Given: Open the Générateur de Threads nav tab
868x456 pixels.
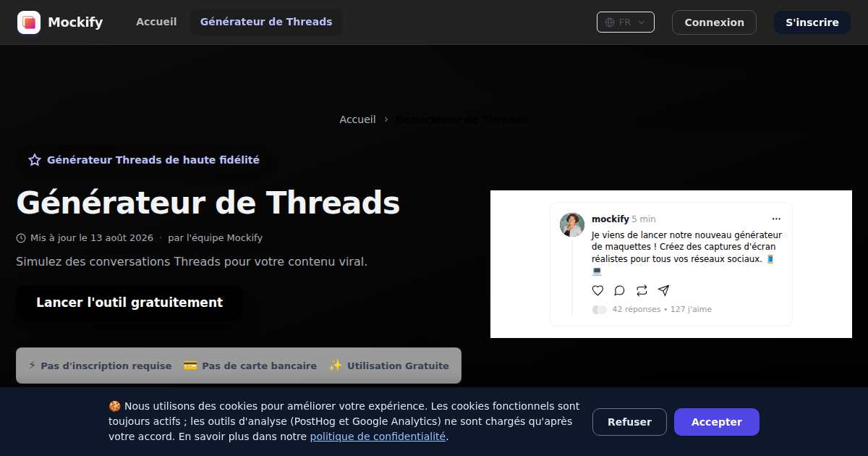Looking at the screenshot, I should [266, 22].
